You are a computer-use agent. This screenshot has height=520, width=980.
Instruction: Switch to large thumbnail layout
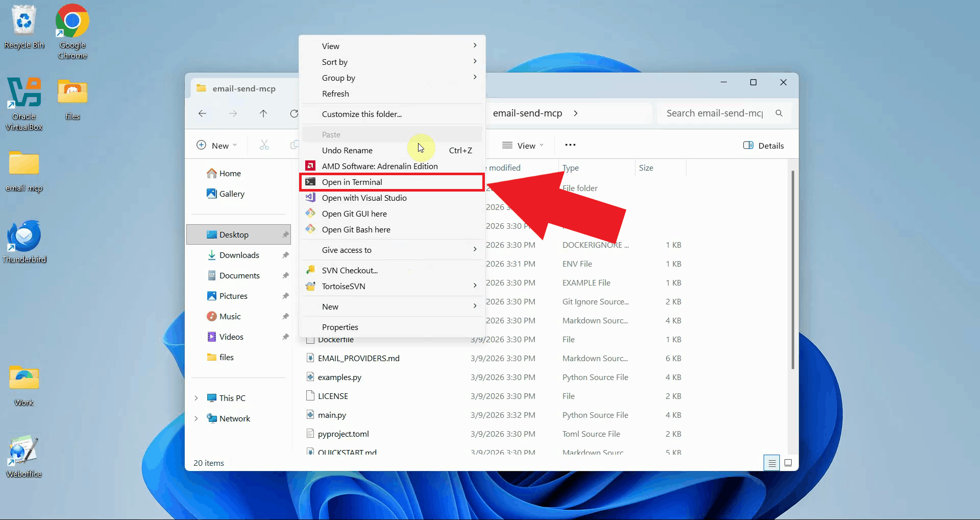pyautogui.click(x=788, y=463)
